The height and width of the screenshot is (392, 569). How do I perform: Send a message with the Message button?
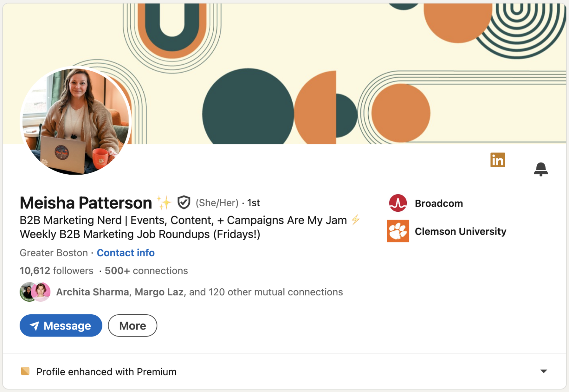point(61,326)
